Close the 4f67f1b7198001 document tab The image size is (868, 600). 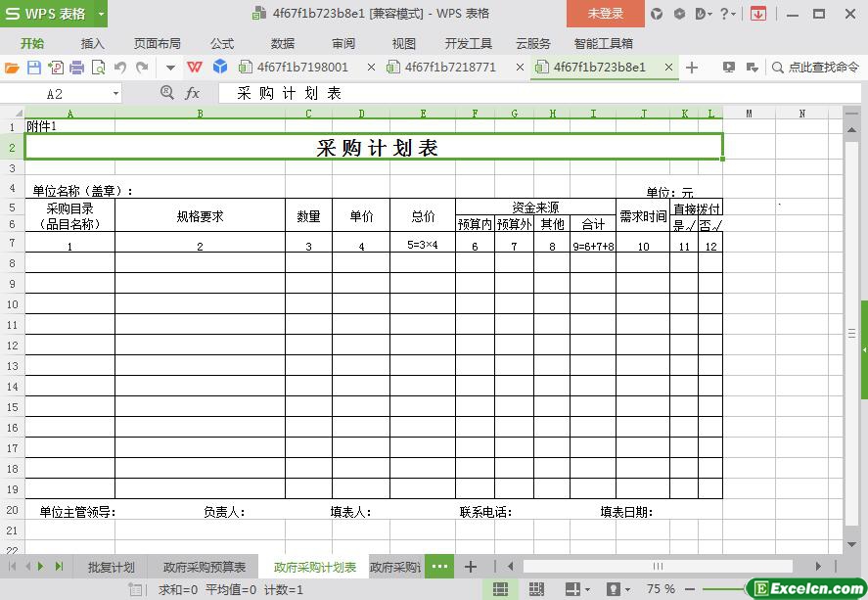coord(371,68)
